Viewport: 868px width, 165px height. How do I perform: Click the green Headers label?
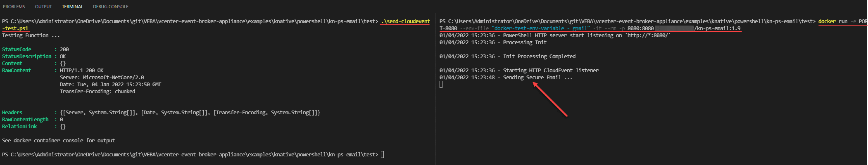[12, 113]
